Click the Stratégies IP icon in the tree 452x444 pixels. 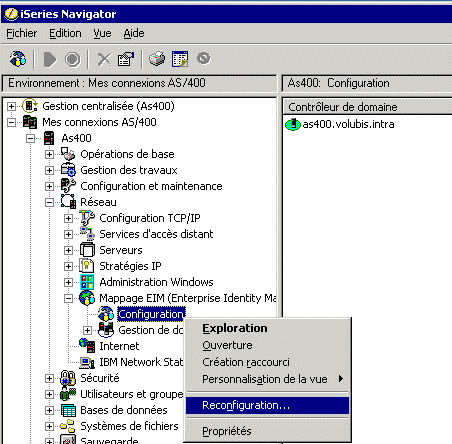tap(87, 266)
